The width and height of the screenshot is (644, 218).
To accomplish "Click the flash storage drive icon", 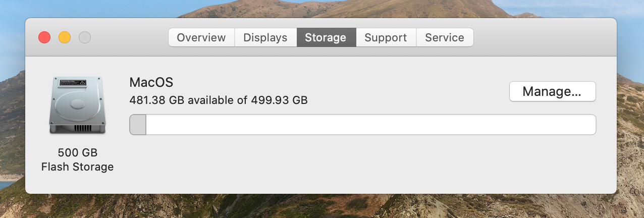I will (x=77, y=105).
